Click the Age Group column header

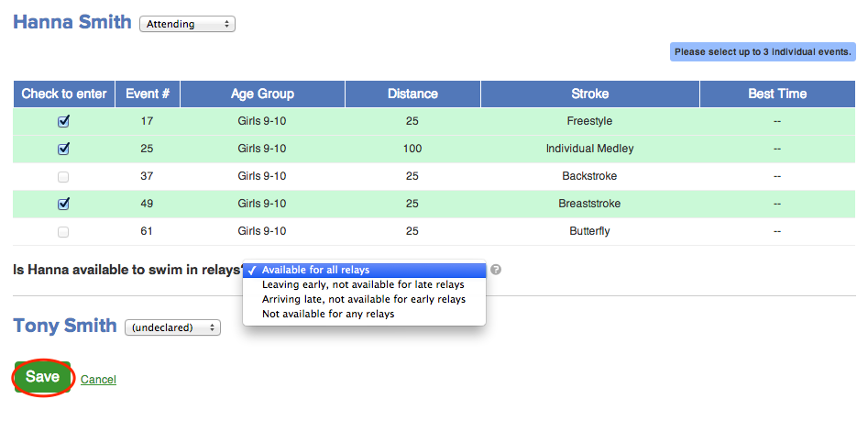(x=262, y=94)
